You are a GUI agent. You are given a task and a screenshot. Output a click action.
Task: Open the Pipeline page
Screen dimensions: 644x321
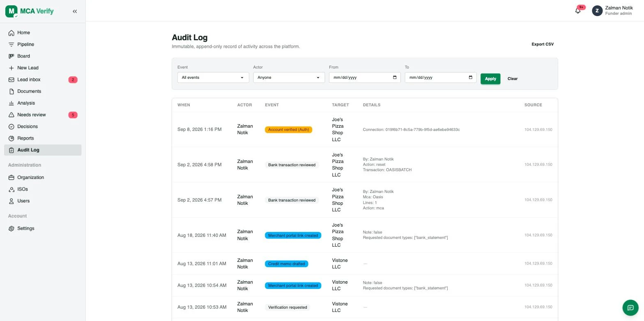click(x=43, y=44)
